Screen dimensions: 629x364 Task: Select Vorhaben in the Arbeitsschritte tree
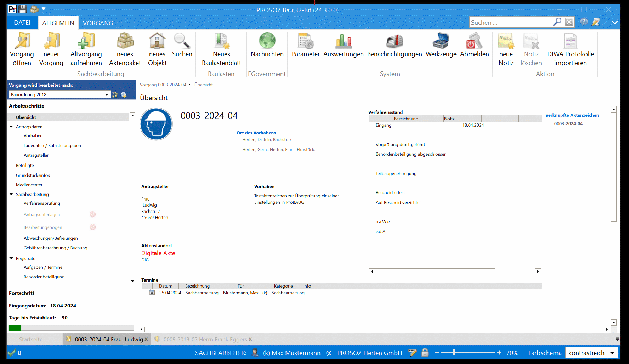click(x=33, y=136)
